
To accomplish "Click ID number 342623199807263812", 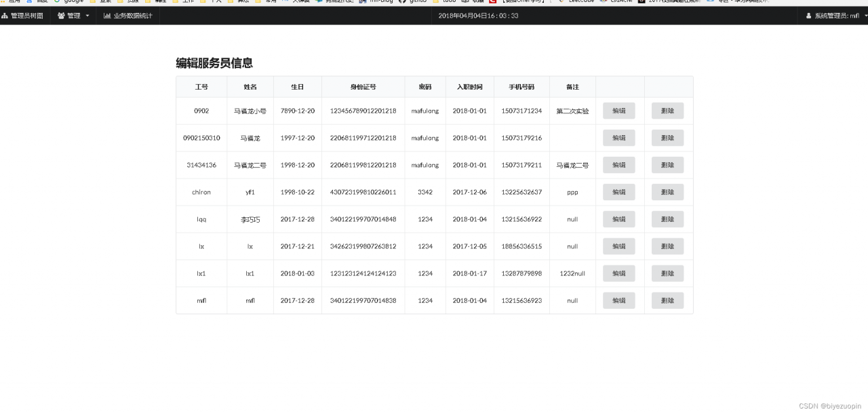I will coord(363,246).
